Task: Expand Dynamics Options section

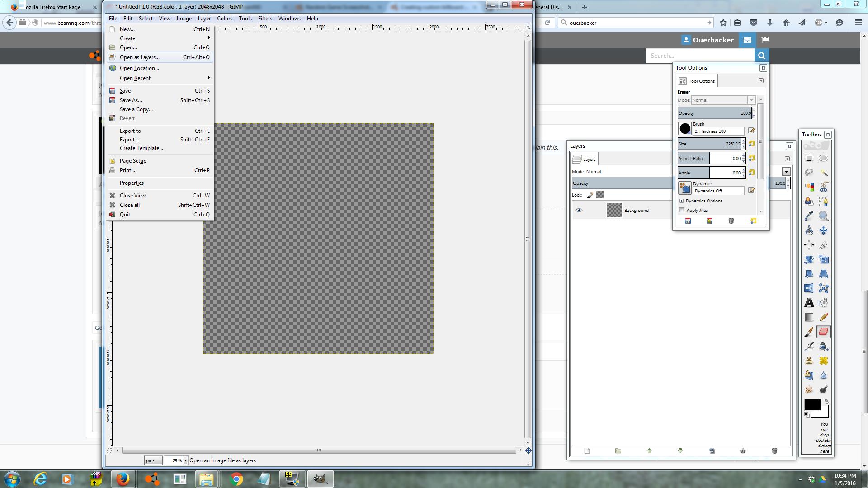Action: click(682, 201)
